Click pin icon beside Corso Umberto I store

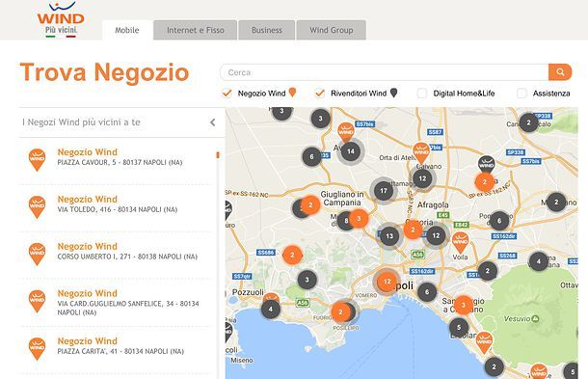(x=37, y=255)
